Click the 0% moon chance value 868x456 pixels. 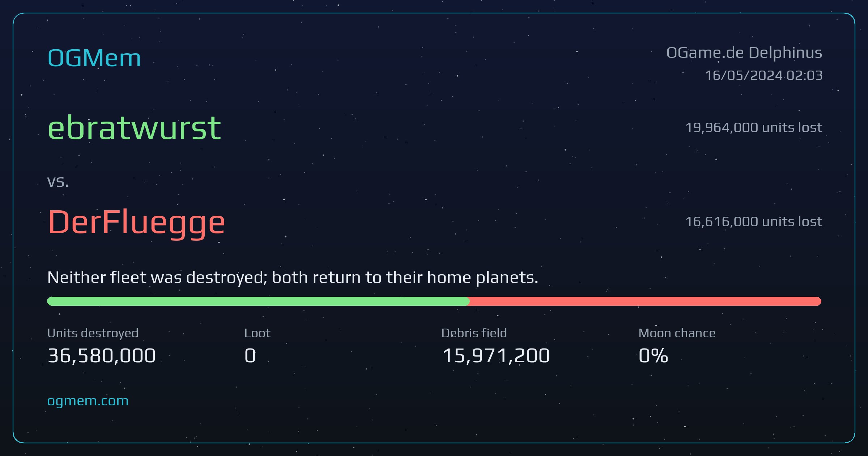point(653,356)
